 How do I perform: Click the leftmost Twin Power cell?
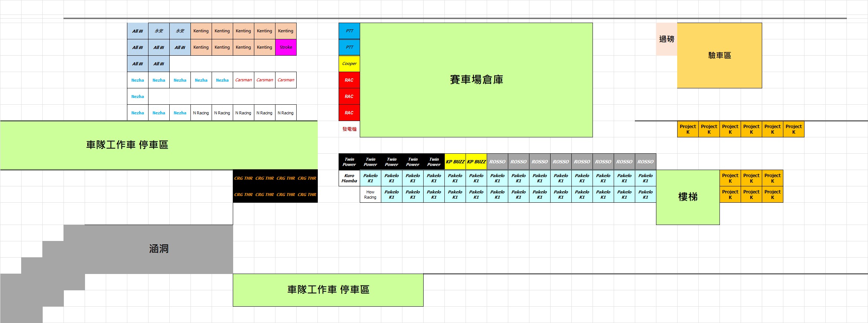point(349,161)
